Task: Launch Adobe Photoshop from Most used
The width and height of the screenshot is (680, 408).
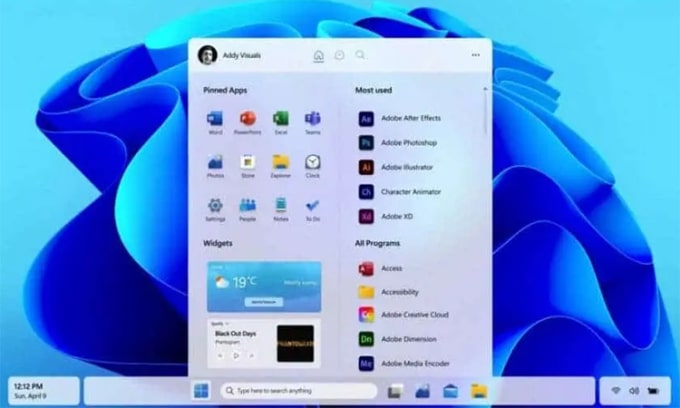Action: click(x=398, y=143)
